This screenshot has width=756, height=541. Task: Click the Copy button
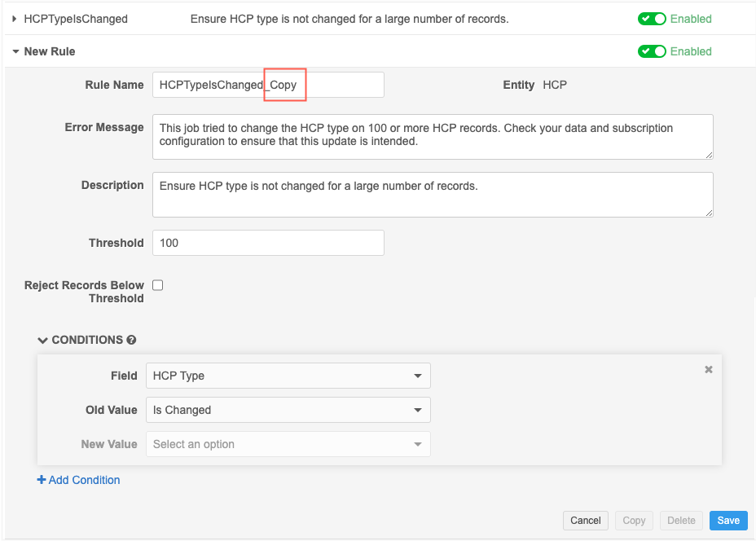(634, 521)
